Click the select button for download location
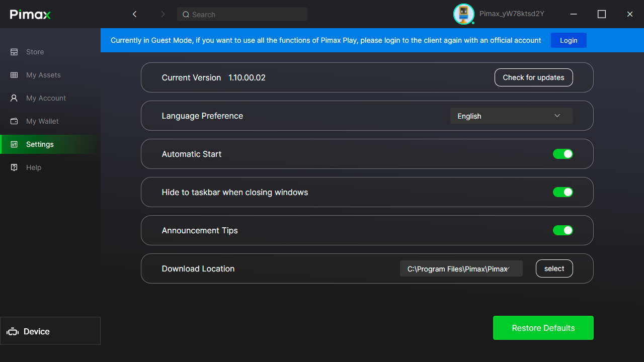 point(554,268)
